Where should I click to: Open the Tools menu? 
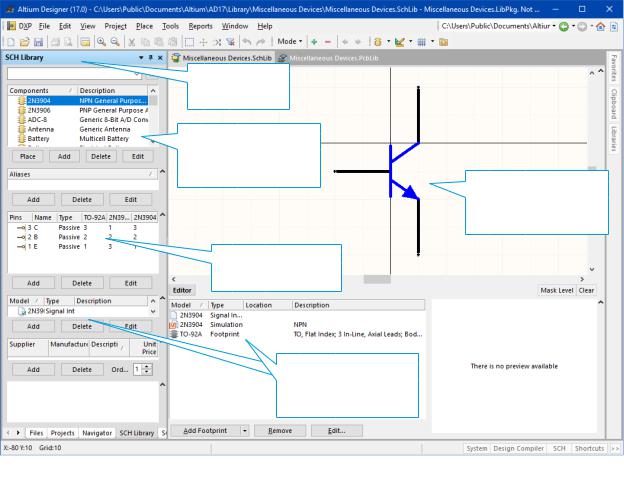point(170,26)
